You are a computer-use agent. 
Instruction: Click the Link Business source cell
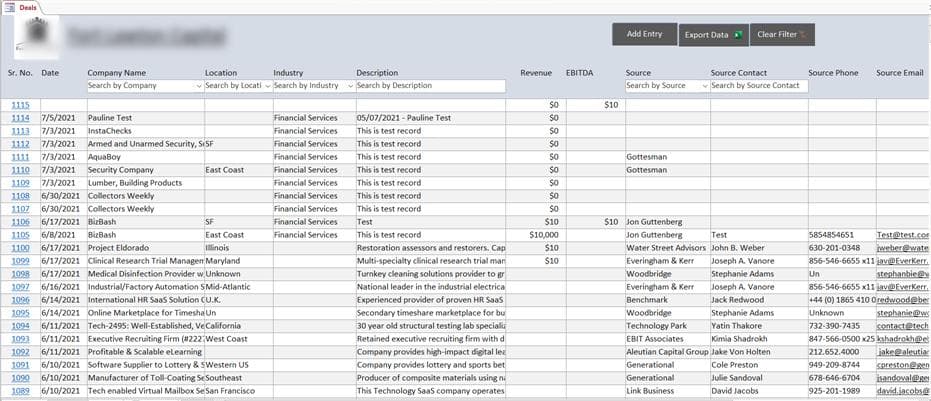pos(667,391)
